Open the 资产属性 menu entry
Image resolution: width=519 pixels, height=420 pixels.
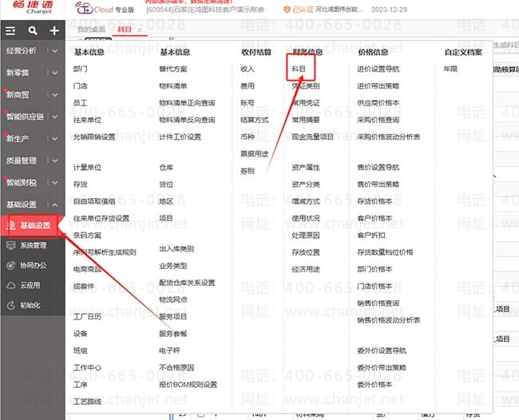306,168
